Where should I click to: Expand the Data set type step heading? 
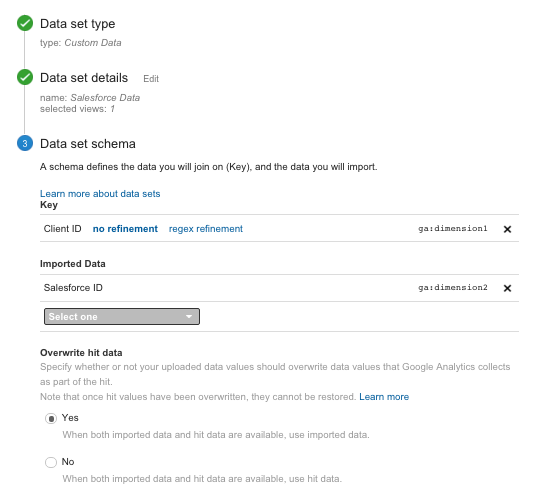pos(77,24)
